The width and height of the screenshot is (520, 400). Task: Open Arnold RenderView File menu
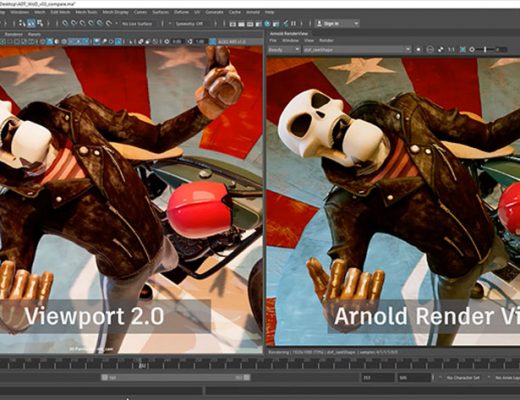click(x=273, y=40)
